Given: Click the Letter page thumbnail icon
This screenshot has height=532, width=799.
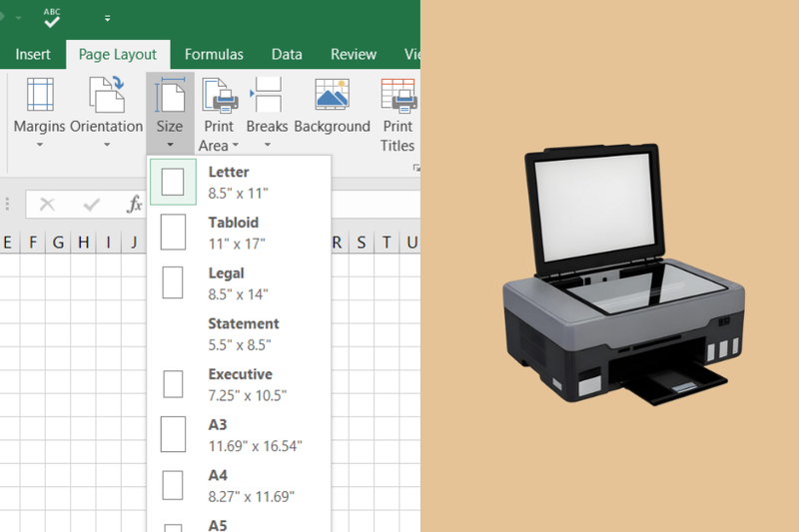Looking at the screenshot, I should click(173, 182).
